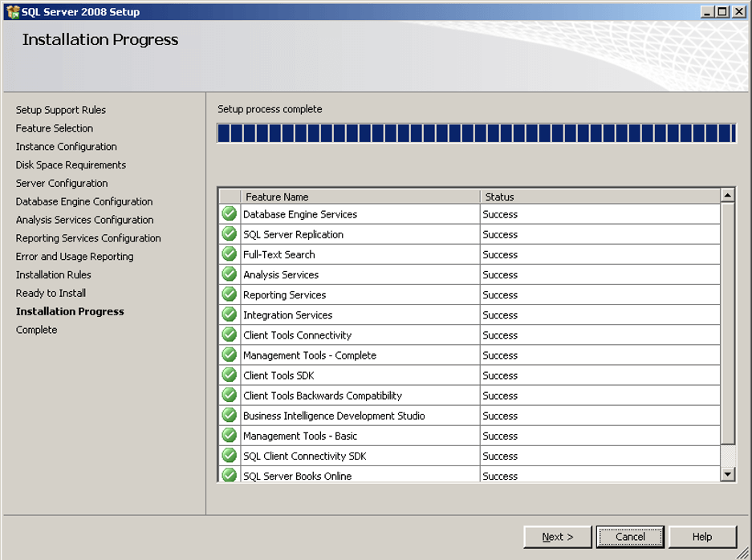752x560 pixels.
Task: Click the status icon beside Analysis Services
Action: coord(230,274)
